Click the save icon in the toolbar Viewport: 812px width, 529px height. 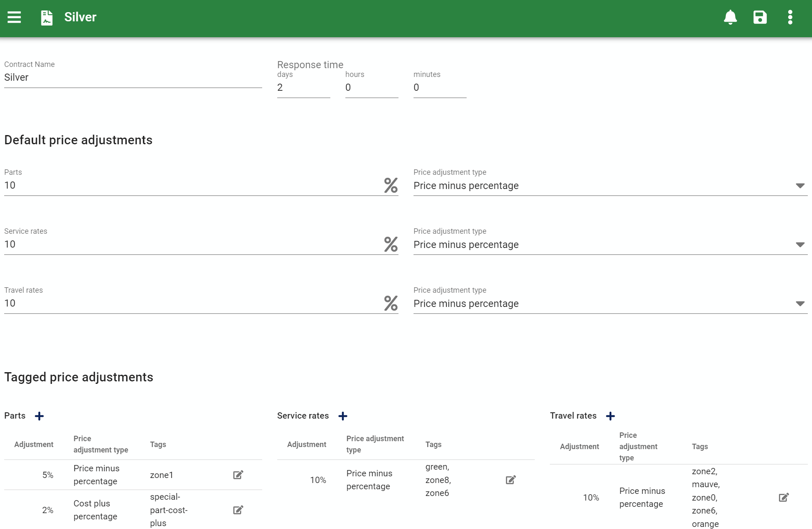click(x=760, y=17)
